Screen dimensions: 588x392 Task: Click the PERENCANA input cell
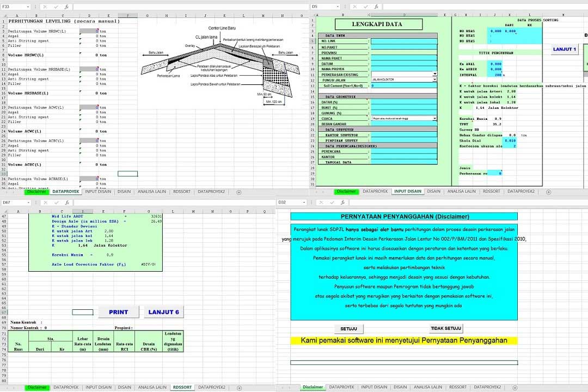tap(404, 151)
